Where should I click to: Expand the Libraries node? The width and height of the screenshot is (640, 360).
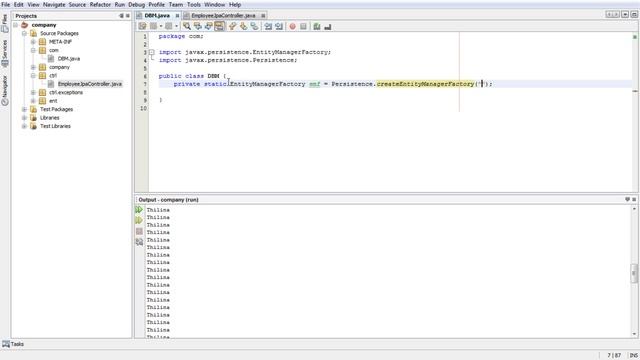click(24, 118)
